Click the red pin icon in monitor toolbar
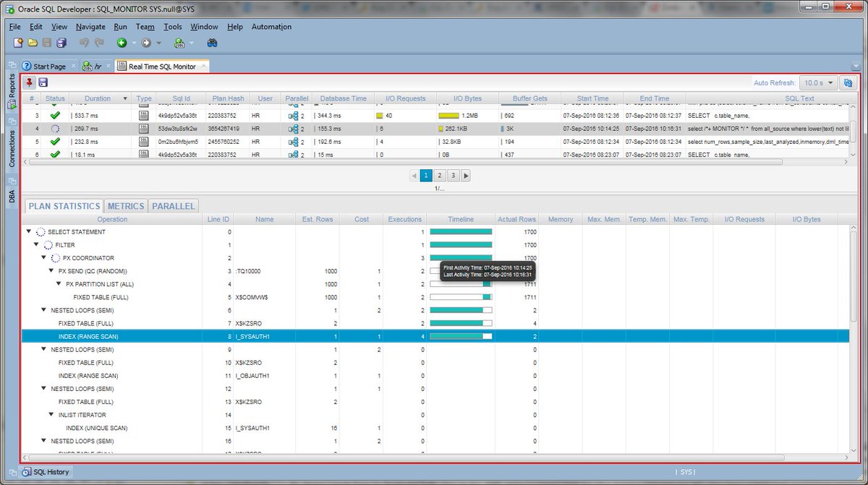This screenshot has height=485, width=868. coord(30,83)
